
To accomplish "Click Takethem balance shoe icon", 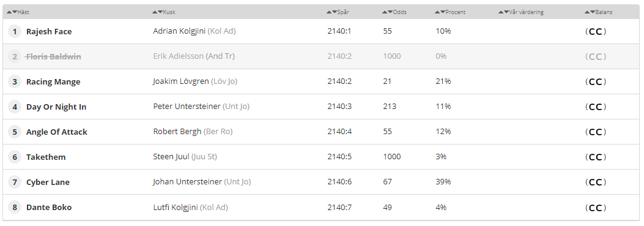I will coord(596,157).
